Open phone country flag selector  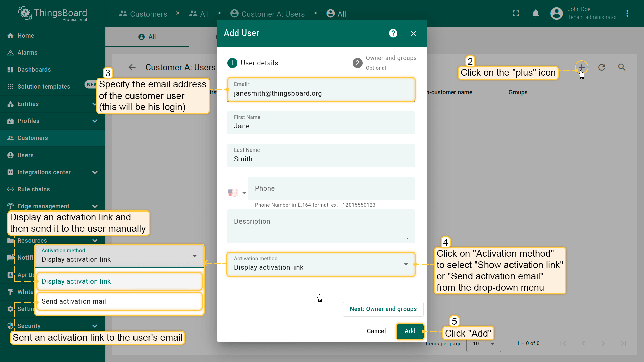237,193
